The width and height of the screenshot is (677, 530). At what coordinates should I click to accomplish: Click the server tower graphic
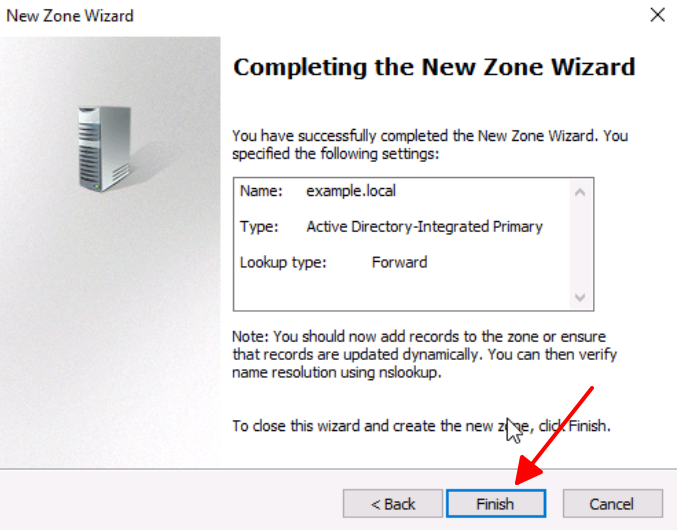point(104,148)
